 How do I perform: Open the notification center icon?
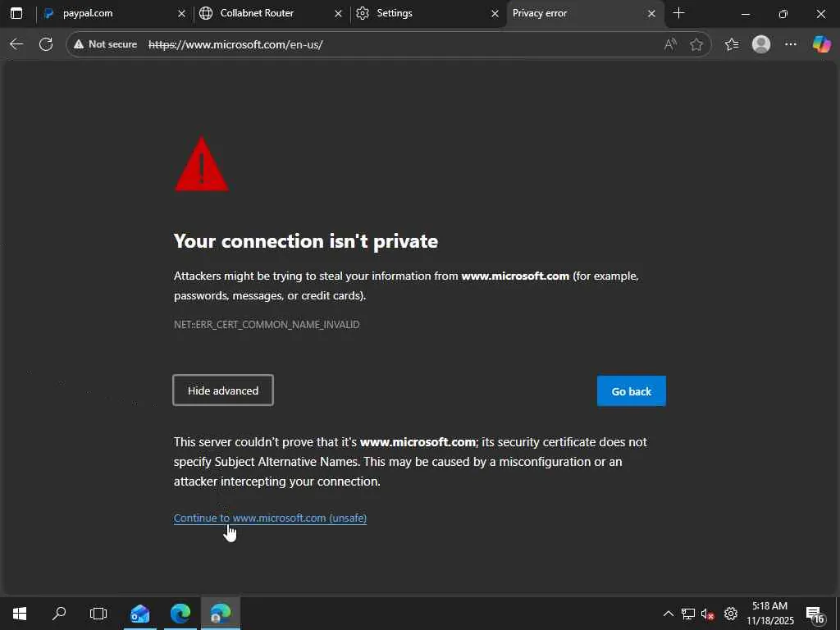(815, 614)
